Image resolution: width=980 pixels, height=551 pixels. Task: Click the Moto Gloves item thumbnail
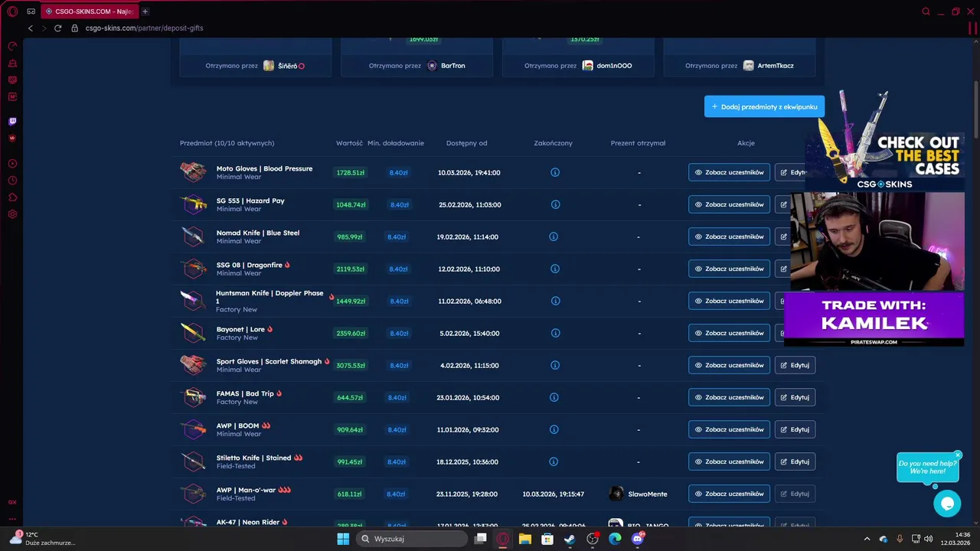pyautogui.click(x=193, y=172)
